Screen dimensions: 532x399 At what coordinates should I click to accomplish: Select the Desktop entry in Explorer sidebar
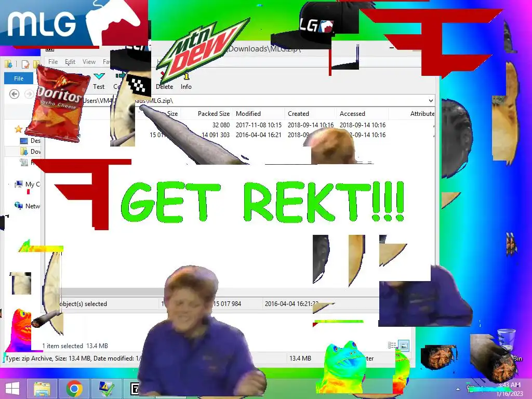tap(30, 140)
